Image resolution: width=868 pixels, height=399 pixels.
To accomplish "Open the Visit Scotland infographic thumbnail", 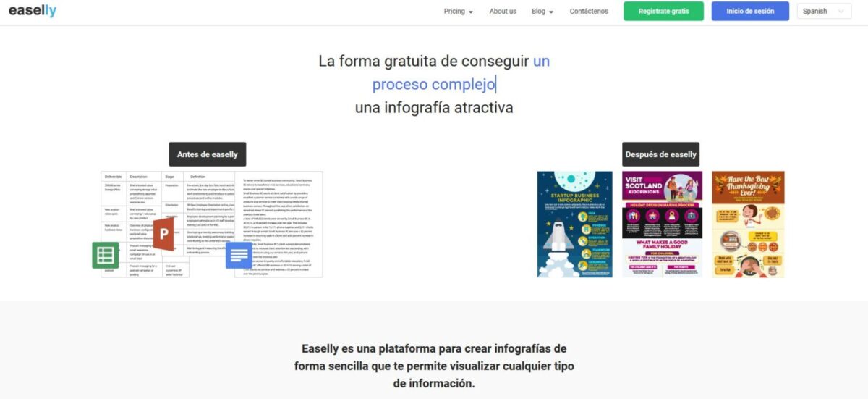I will tap(662, 224).
